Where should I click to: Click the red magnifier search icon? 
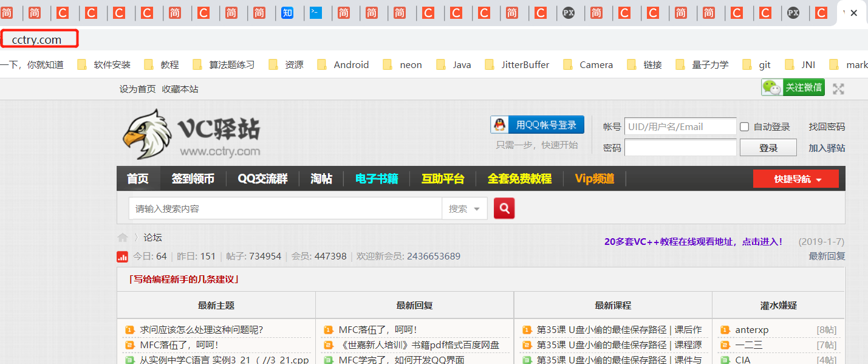pyautogui.click(x=504, y=208)
